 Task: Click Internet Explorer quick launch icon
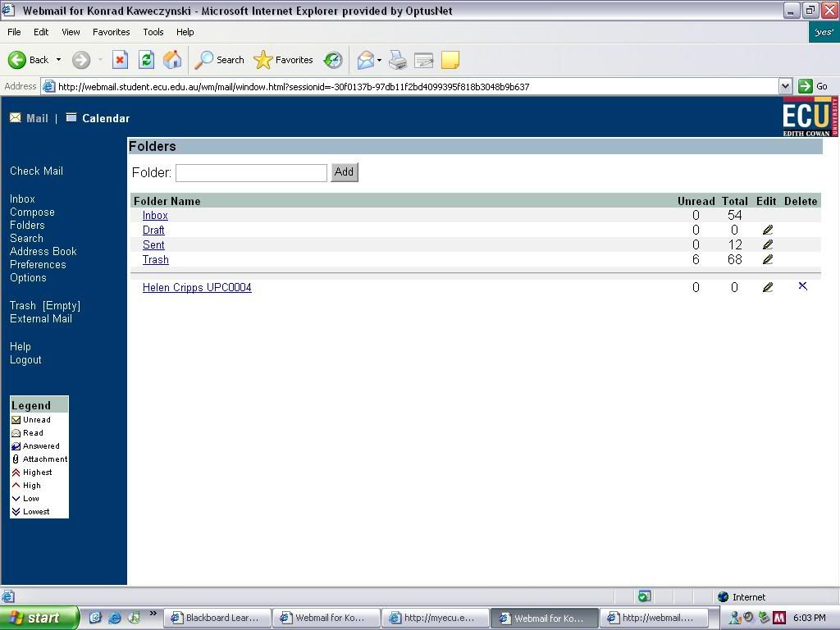pyautogui.click(x=114, y=618)
